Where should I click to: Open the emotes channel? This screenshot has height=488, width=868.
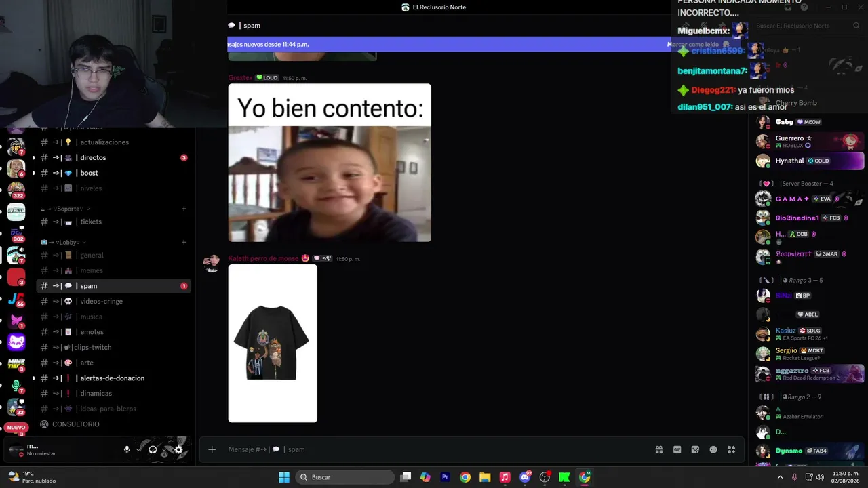click(x=113, y=332)
